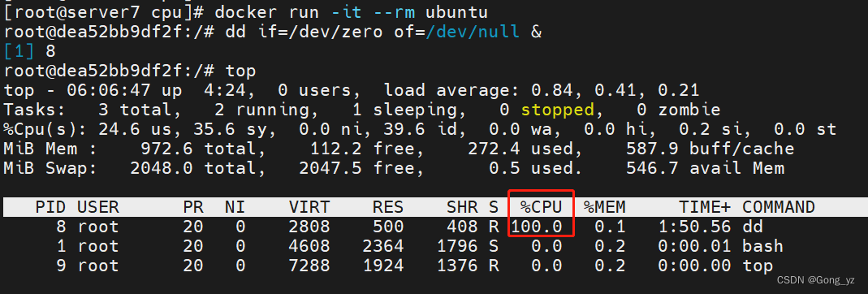Select RES value 2364 in bash row

click(x=383, y=246)
